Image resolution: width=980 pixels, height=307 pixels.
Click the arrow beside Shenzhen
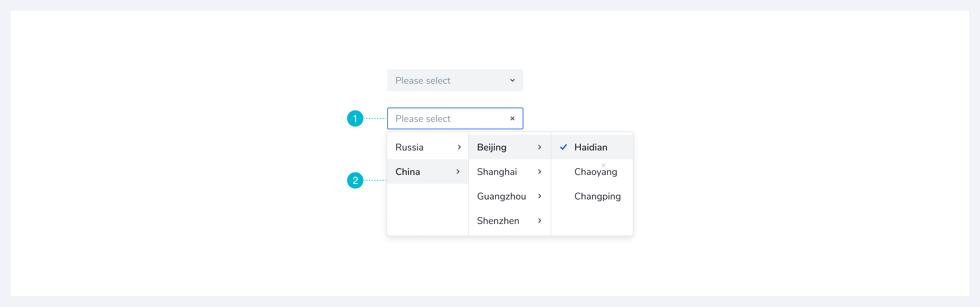[x=539, y=221]
